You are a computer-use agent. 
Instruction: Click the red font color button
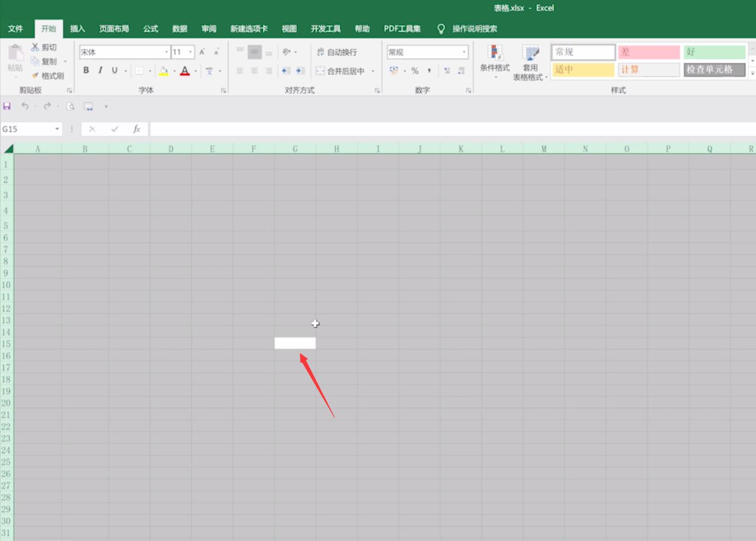(x=185, y=70)
